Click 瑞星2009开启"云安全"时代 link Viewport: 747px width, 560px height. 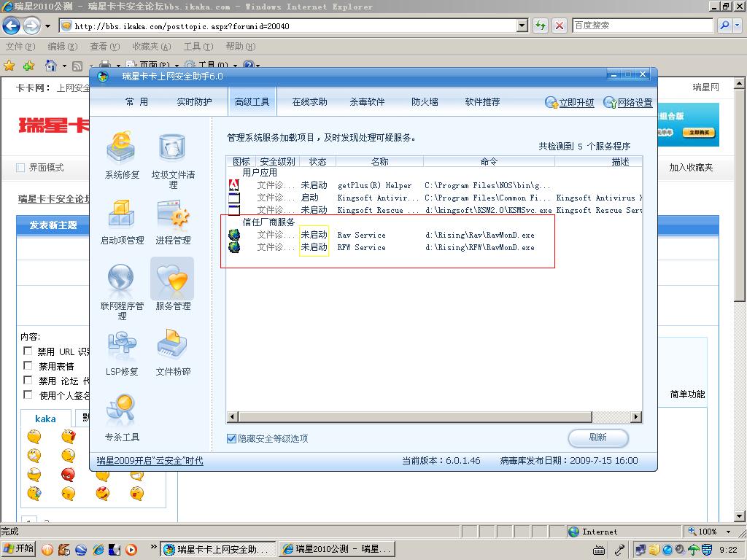[x=150, y=461]
